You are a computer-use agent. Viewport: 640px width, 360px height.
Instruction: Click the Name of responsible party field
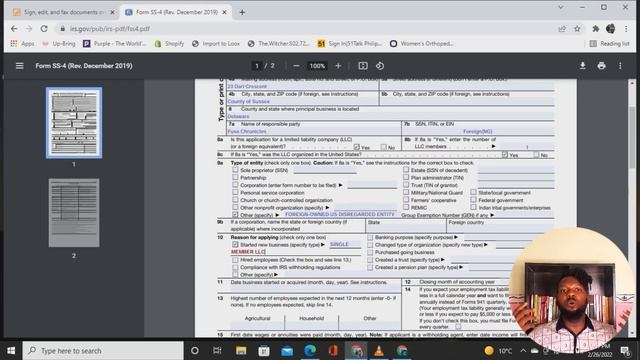click(314, 131)
